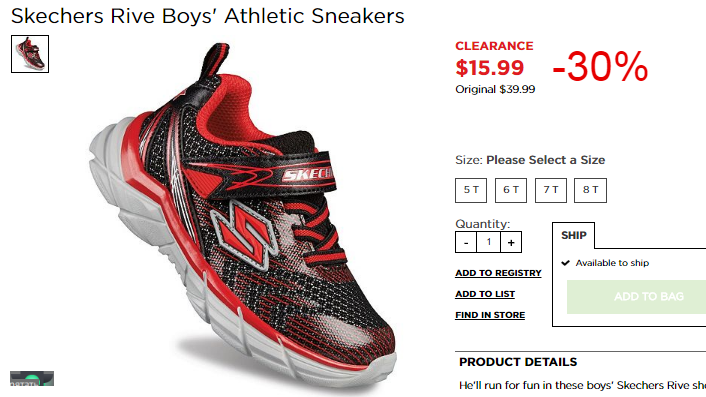Pick the 8 T size box
Screen dimensions: 706x397
point(590,190)
